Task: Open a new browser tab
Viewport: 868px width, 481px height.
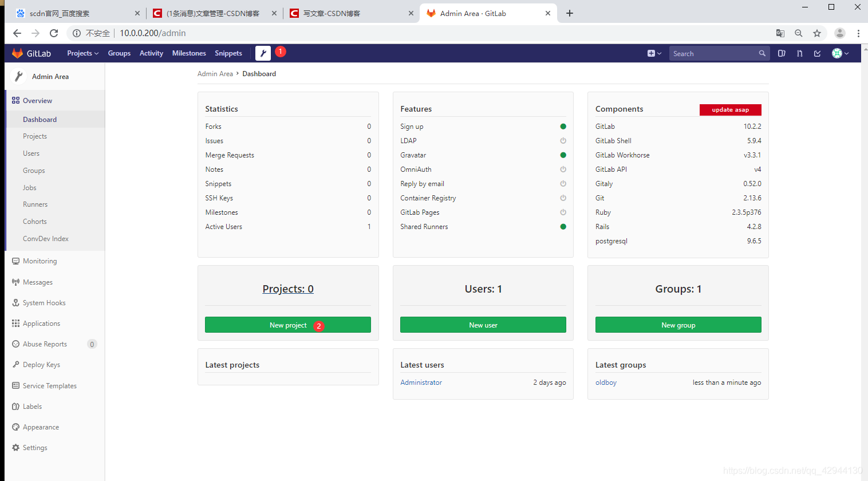Action: pos(570,13)
